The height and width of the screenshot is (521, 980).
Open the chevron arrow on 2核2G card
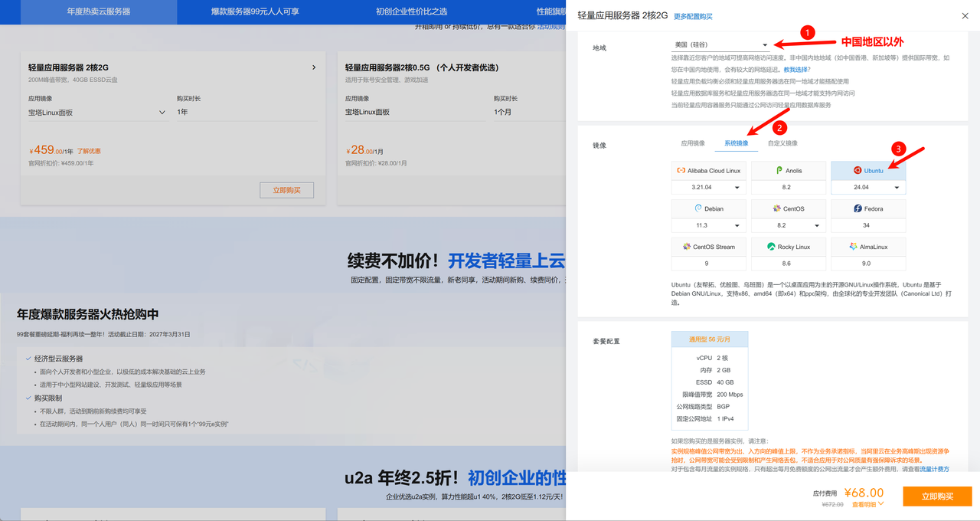[x=314, y=67]
